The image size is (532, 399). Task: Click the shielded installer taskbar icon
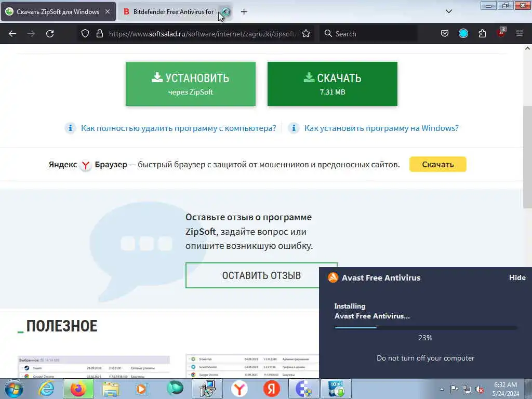point(303,389)
